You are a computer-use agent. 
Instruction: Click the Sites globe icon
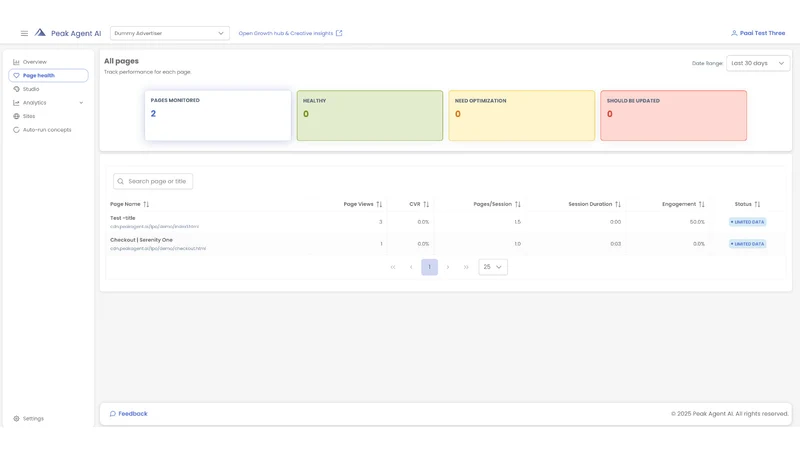(16, 116)
